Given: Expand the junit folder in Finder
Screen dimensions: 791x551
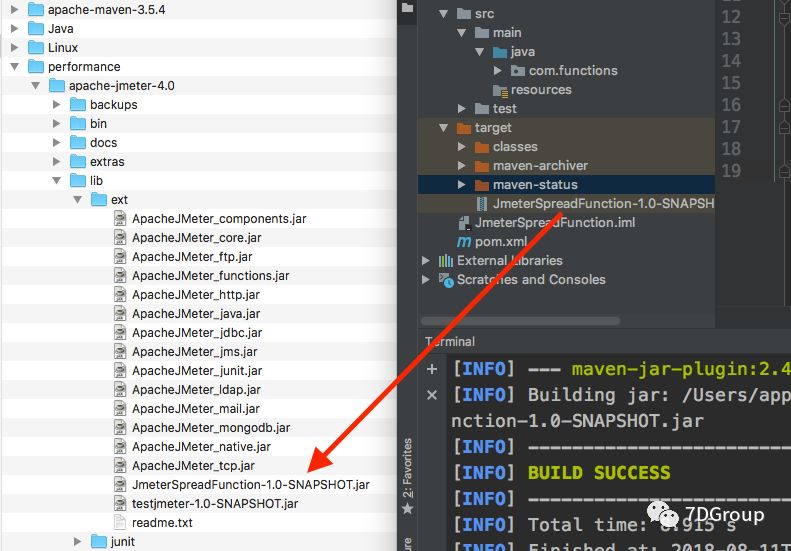Looking at the screenshot, I should (78, 541).
